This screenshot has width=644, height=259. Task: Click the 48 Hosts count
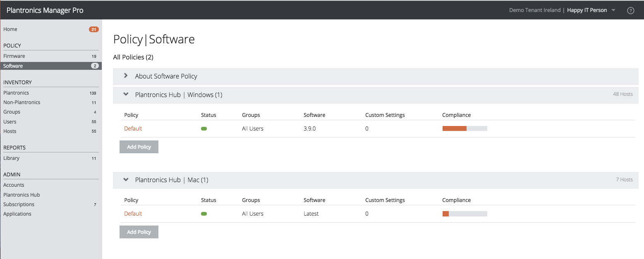[623, 94]
